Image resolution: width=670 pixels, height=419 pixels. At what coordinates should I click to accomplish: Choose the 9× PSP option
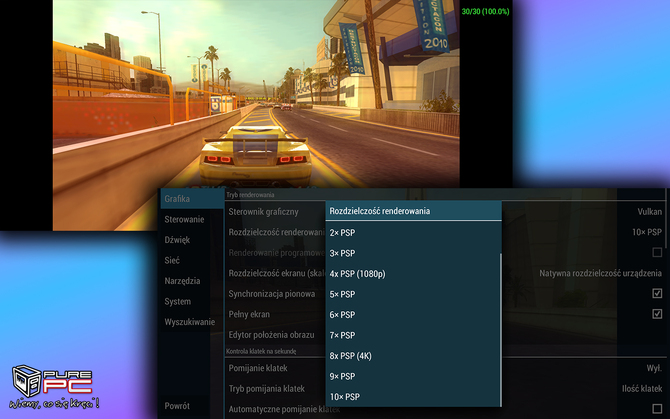[x=413, y=376]
